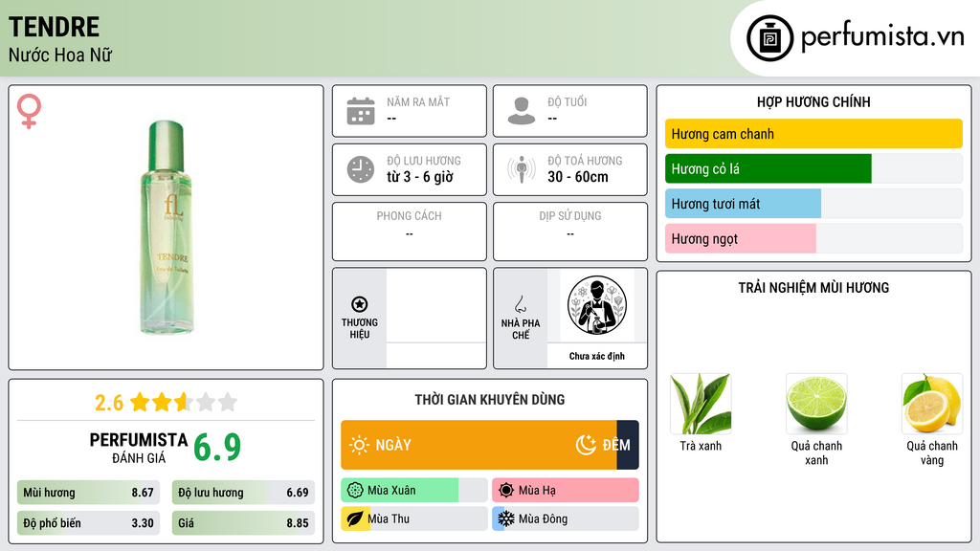Click the star badge icon above Thương hiệu
This screenshot has height=551, width=980.
360,304
